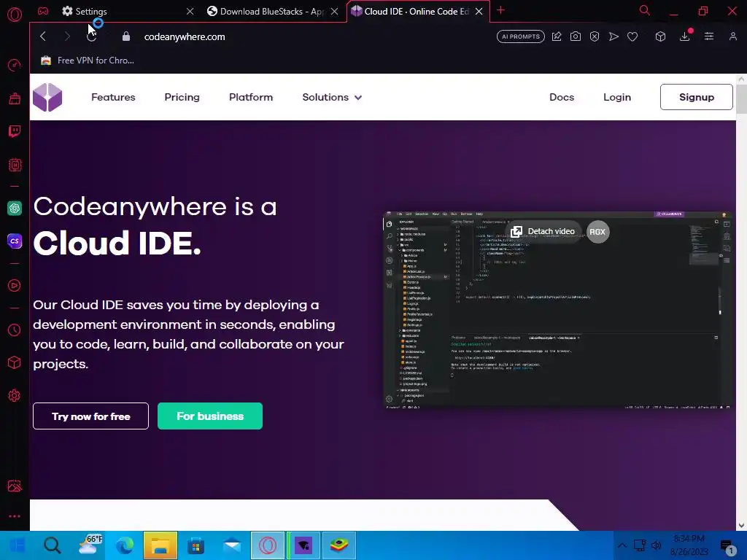Go back to the previous page
The image size is (747, 560).
43,36
